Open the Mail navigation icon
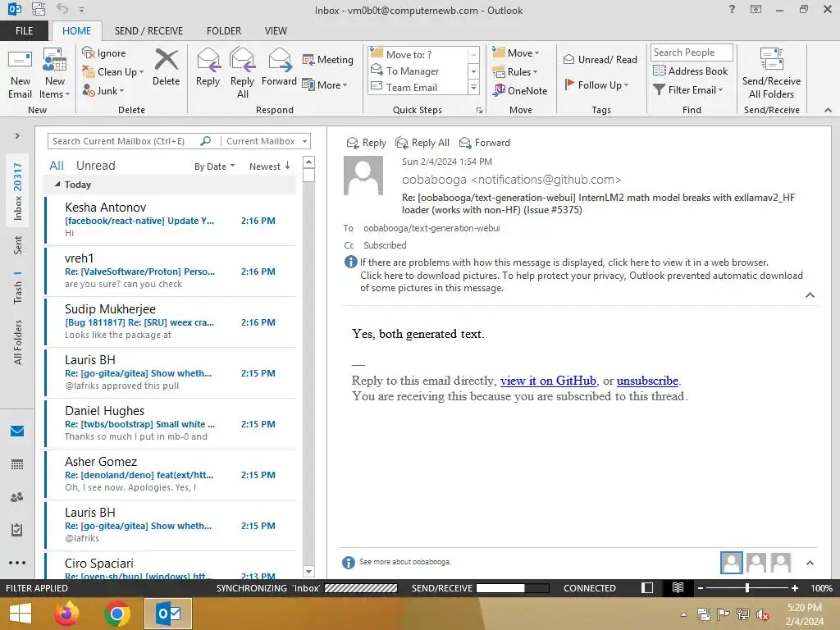840x630 pixels. (17, 431)
